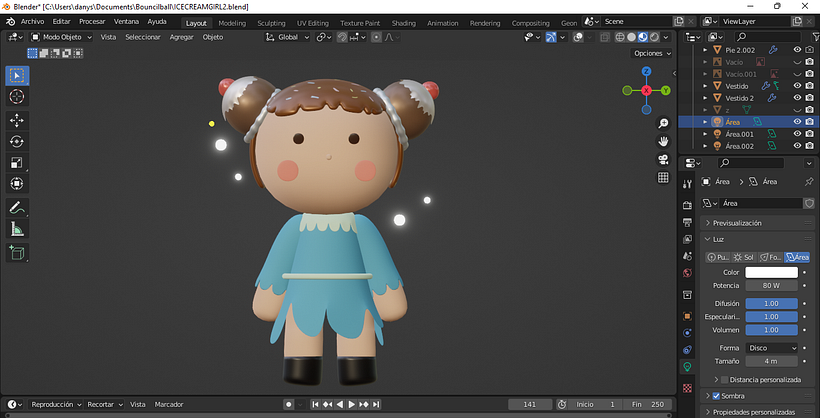Switch to the Animation workspace tab
The image size is (820, 418).
[442, 23]
